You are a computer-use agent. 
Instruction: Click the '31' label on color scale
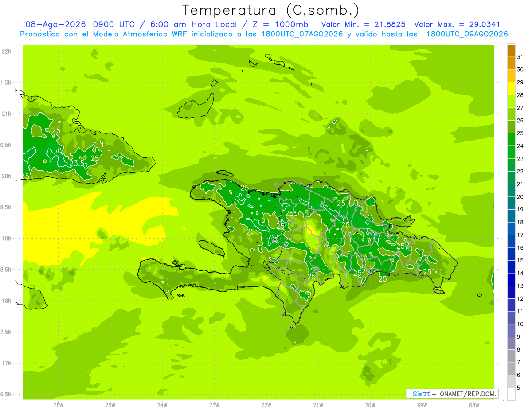520,57
